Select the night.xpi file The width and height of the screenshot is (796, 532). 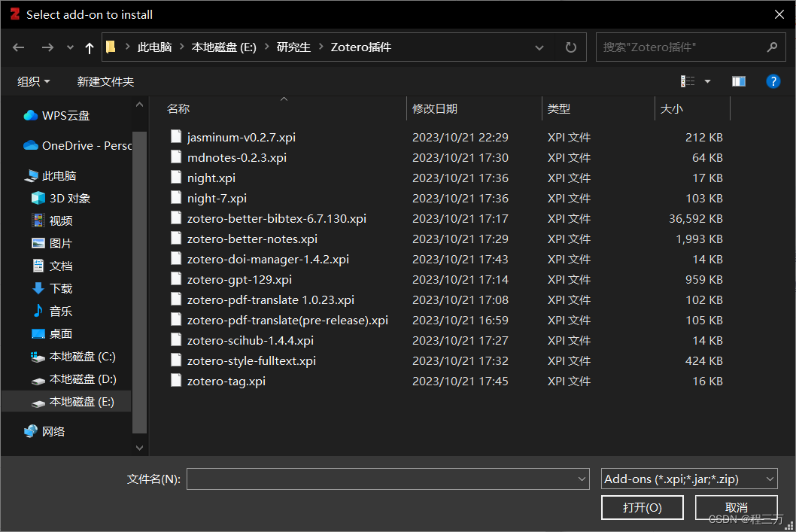211,178
